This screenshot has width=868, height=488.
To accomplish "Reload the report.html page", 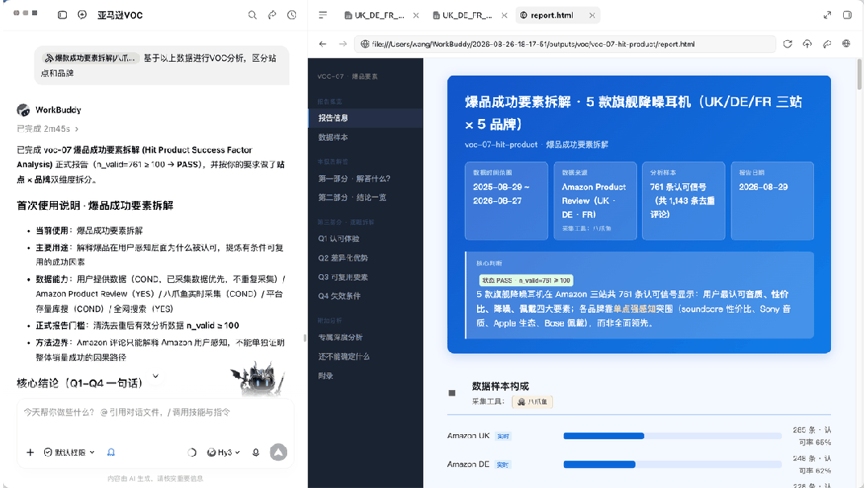I will tap(788, 43).
